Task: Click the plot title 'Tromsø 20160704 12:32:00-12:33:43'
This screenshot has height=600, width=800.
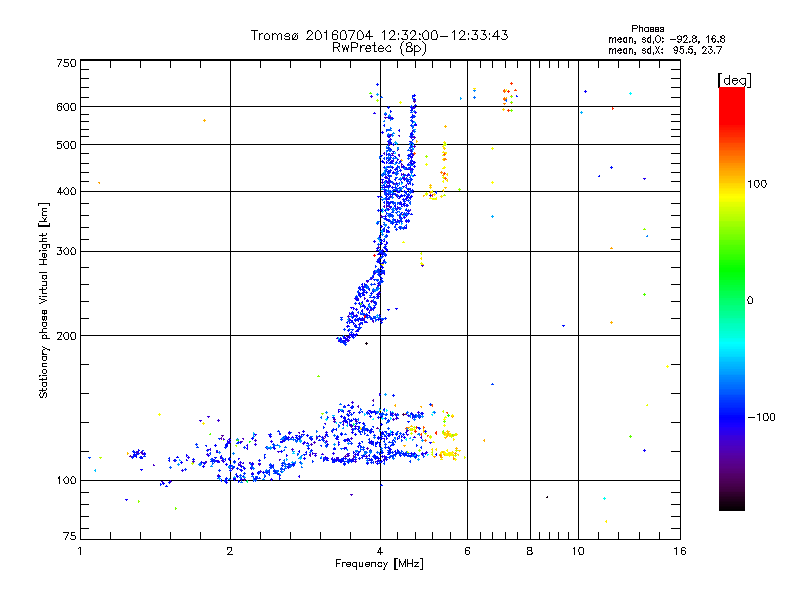Action: pos(380,35)
